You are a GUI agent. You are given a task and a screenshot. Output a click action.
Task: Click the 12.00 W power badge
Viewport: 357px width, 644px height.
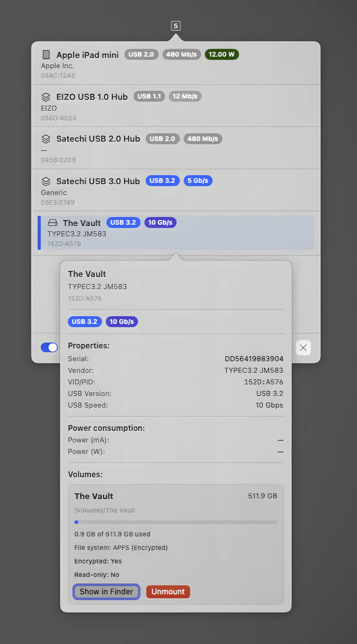[x=222, y=54]
